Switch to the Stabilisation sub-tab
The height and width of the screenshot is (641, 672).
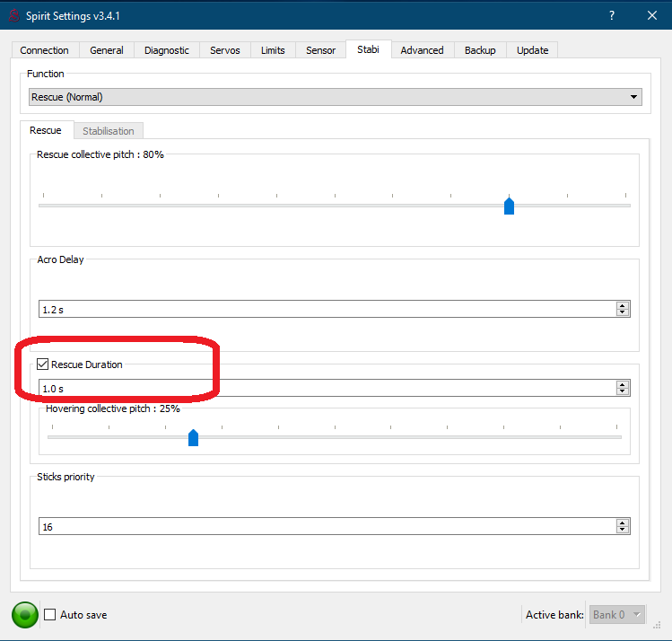[109, 131]
